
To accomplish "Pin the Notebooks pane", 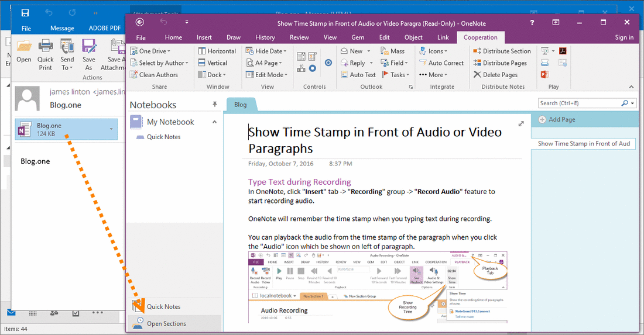I will click(x=215, y=104).
